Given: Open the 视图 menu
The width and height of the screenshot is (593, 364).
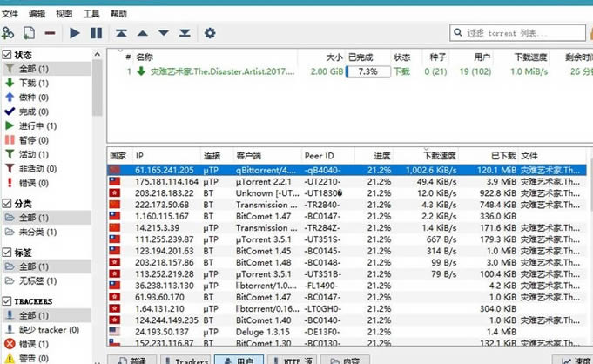Looking at the screenshot, I should click(64, 14).
